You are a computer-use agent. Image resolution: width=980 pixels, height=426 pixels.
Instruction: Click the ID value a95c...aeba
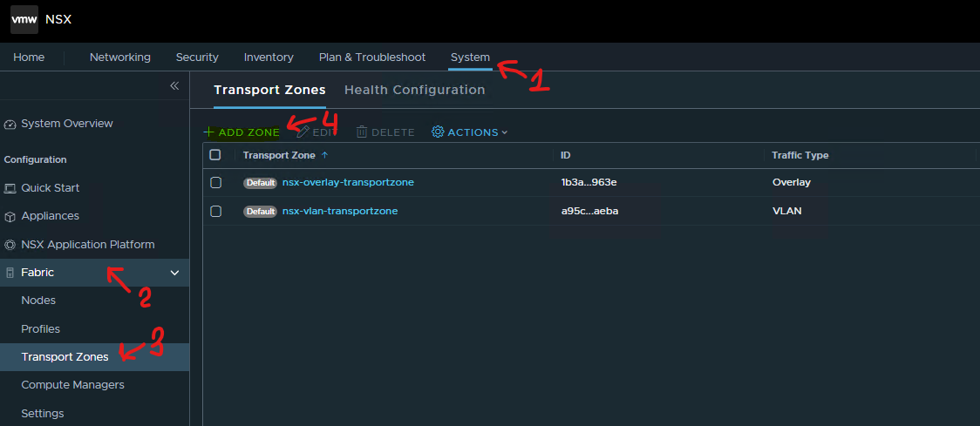590,211
